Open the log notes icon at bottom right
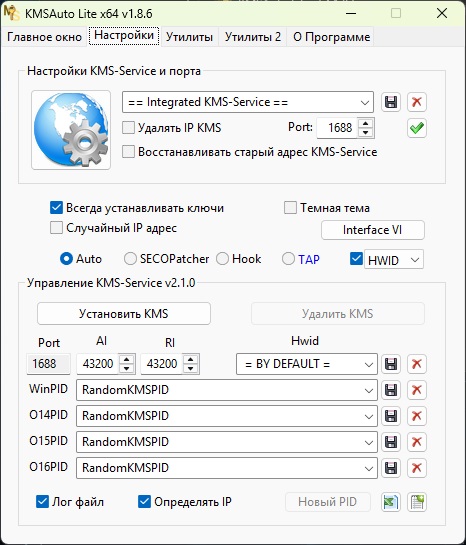 417,502
